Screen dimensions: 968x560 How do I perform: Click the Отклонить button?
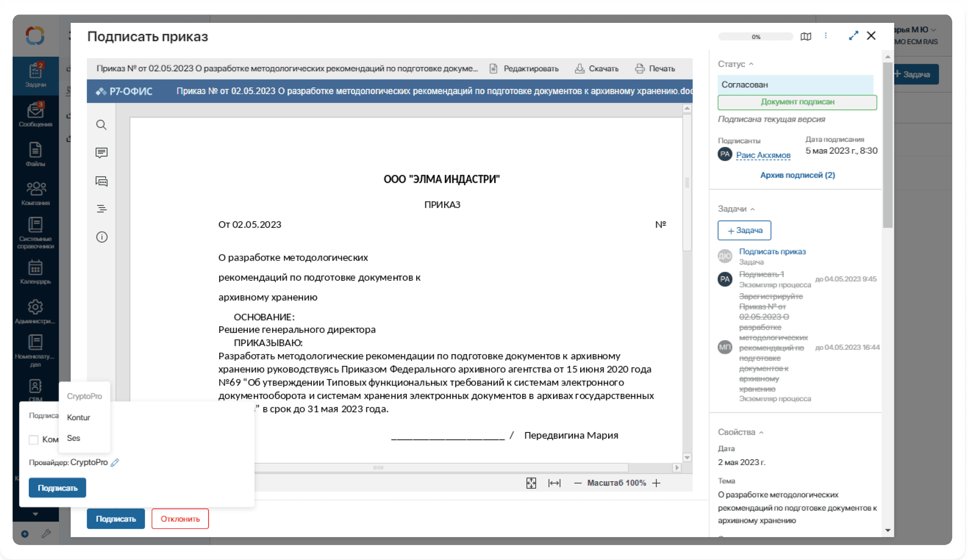(180, 519)
